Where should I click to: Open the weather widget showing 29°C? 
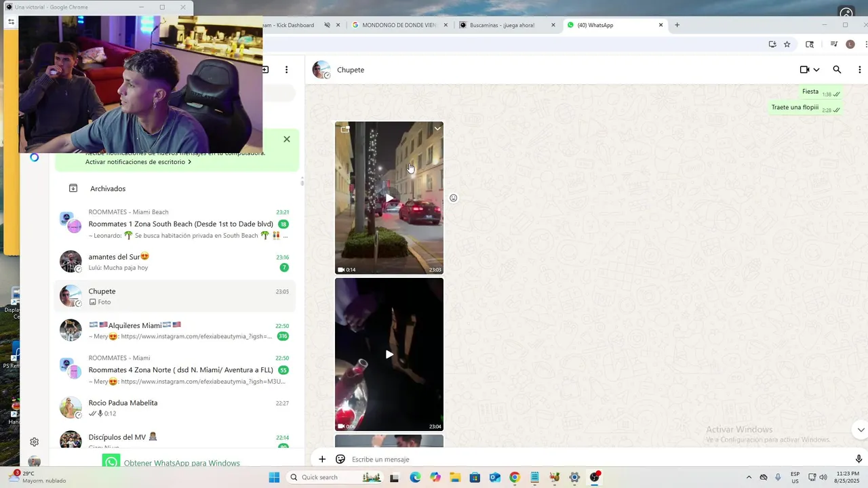pyautogui.click(x=38, y=477)
